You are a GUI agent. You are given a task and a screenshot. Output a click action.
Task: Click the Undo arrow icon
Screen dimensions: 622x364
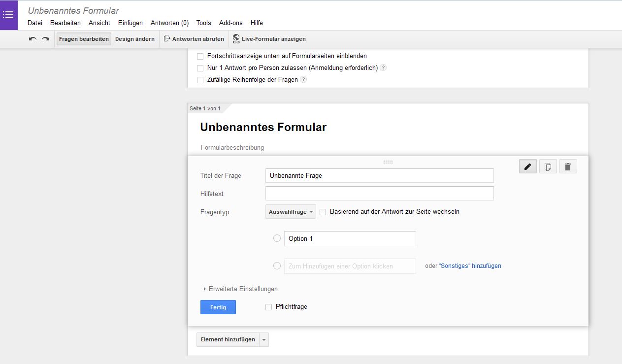[32, 38]
